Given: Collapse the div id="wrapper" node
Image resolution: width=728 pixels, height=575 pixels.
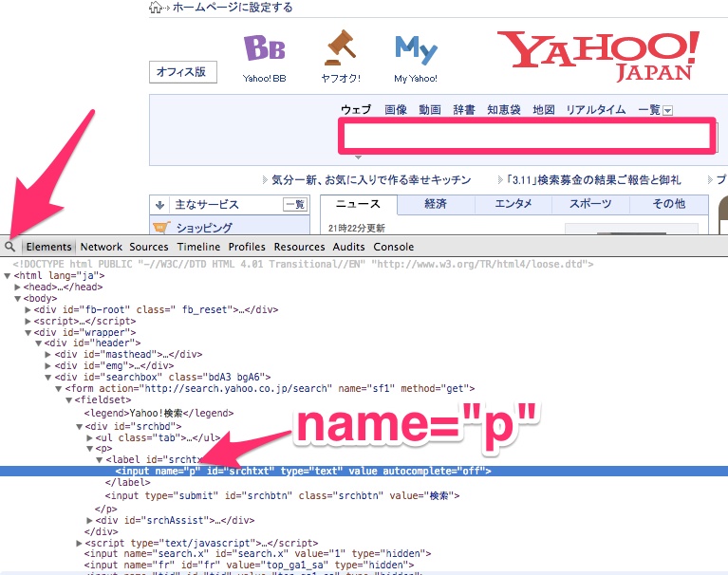Looking at the screenshot, I should coord(28,333).
